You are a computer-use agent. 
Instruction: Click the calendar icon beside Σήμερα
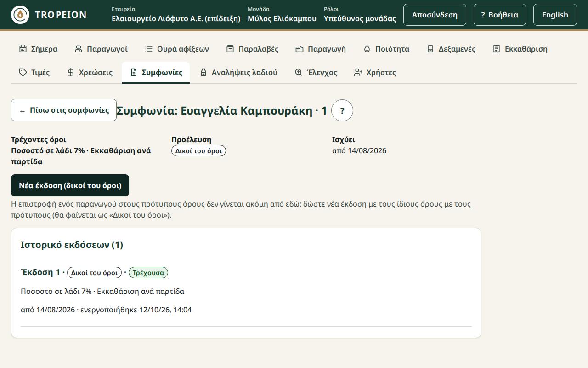23,49
